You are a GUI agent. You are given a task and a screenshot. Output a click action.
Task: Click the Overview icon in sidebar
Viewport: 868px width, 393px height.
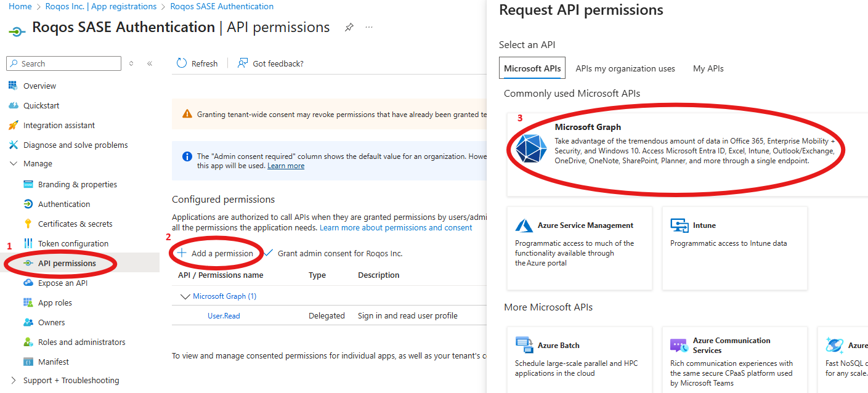click(x=13, y=86)
